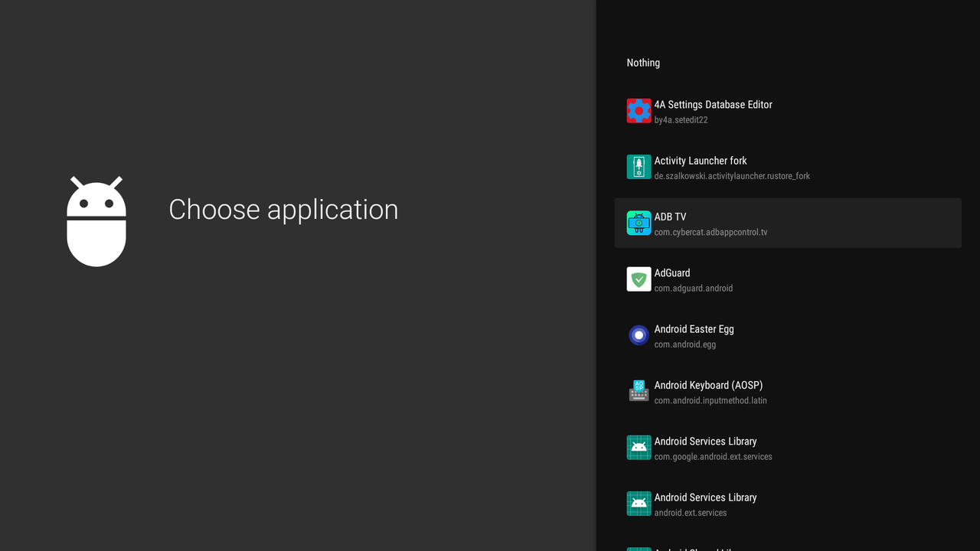
Task: Click the package name "com.google.android.ext.services"
Action: click(x=713, y=457)
